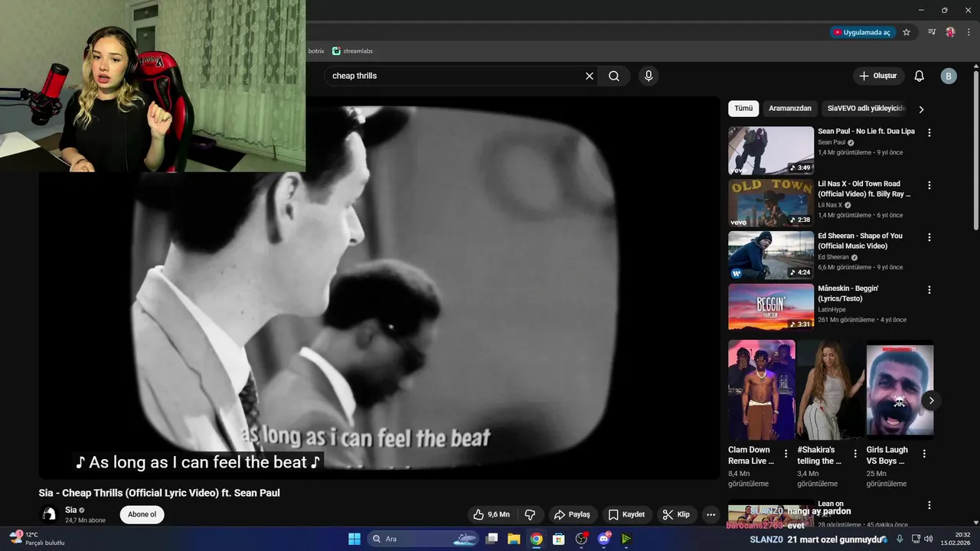Image resolution: width=980 pixels, height=551 pixels.
Task: Open options menu for Shape of You
Action: click(x=929, y=237)
